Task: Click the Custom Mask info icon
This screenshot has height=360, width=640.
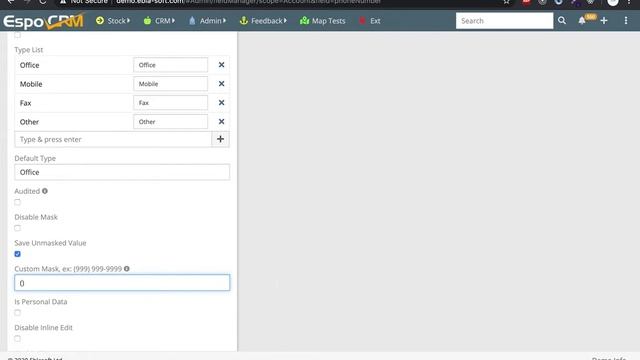Action: pos(127,269)
